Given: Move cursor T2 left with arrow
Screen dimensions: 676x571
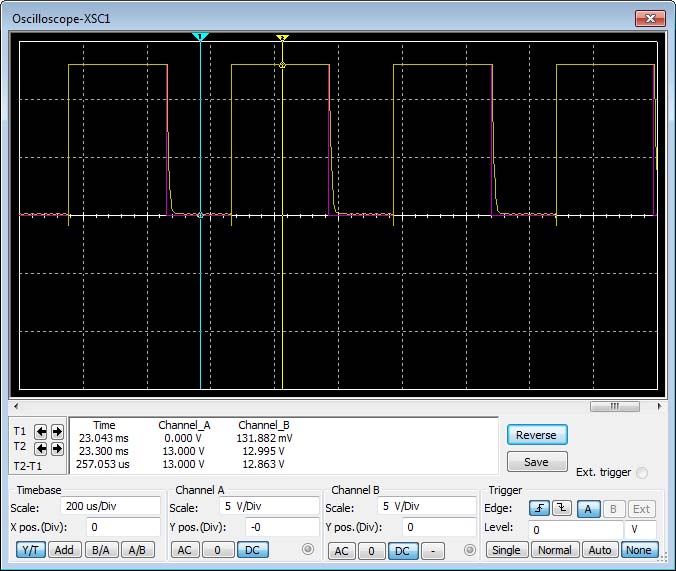Looking at the screenshot, I should (41, 449).
